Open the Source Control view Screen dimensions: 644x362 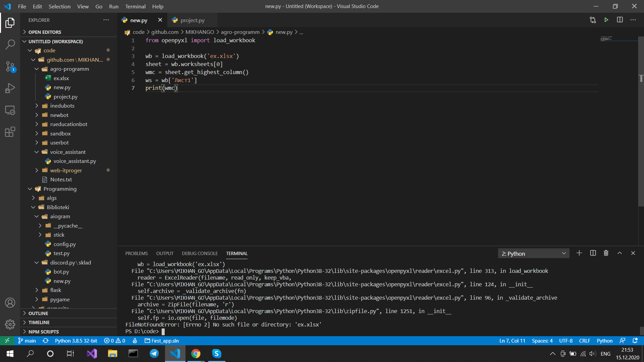pyautogui.click(x=10, y=66)
